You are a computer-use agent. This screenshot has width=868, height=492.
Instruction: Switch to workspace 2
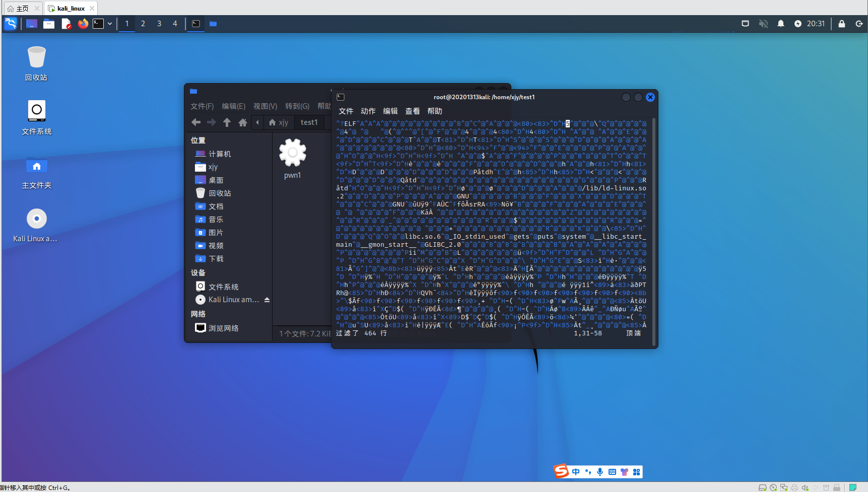[x=143, y=24]
